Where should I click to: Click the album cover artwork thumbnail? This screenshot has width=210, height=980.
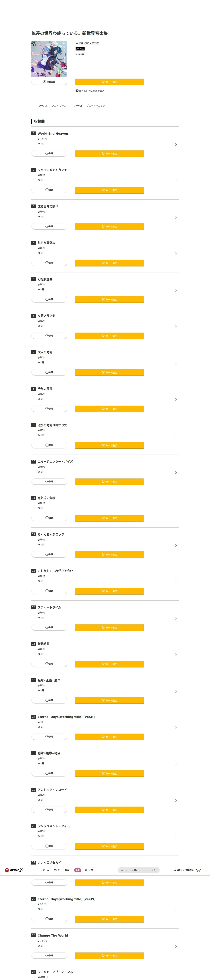[49, 59]
